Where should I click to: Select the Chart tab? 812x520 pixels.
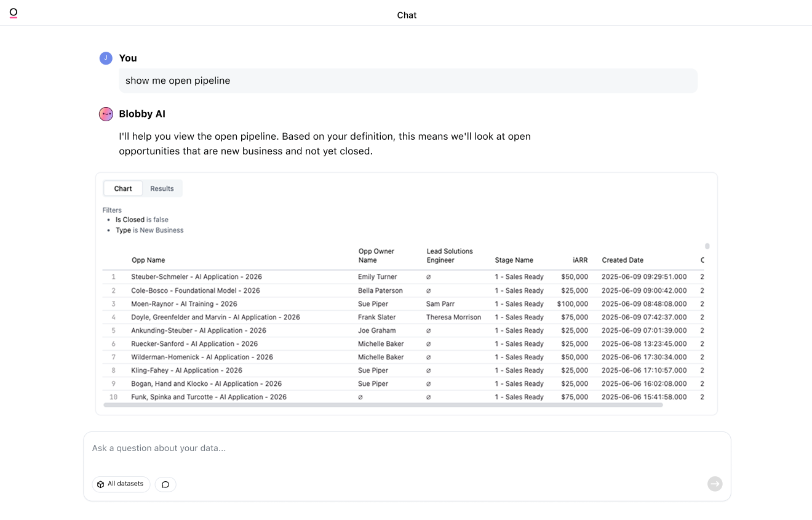[x=123, y=188]
